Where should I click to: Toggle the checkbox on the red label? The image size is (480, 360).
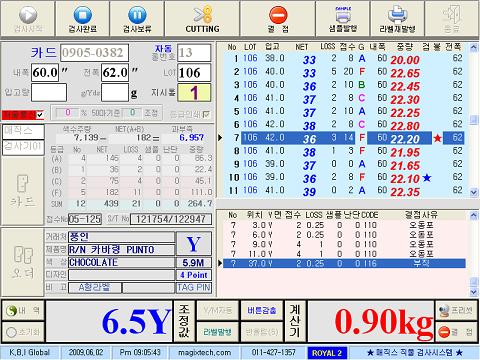(40, 115)
